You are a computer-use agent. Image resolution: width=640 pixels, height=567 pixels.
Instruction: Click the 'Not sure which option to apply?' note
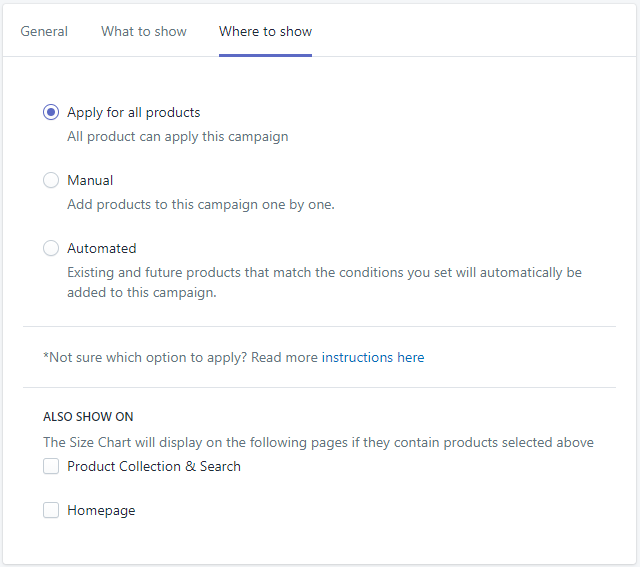pos(180,357)
